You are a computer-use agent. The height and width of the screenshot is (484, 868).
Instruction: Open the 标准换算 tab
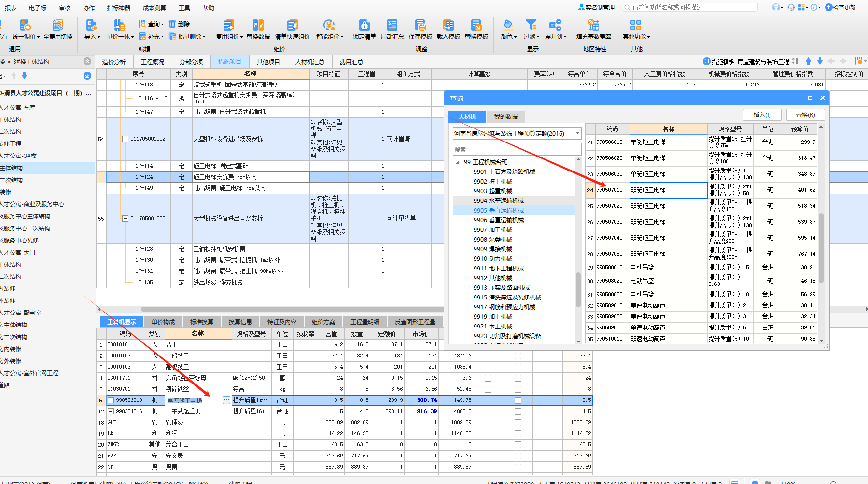click(x=202, y=322)
